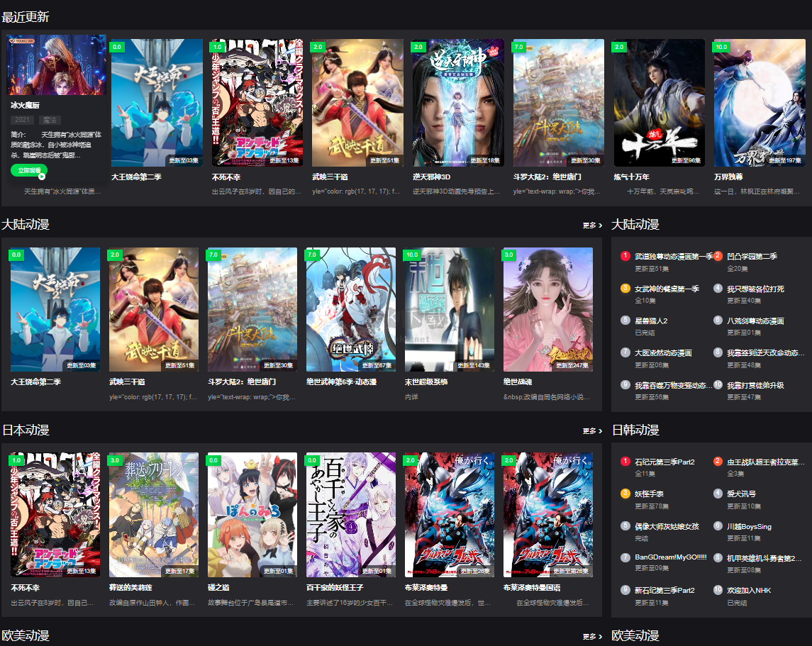Screen dimensions: 812x646
Task: Open 百千家的妖怪王子 poster
Action: click(351, 515)
